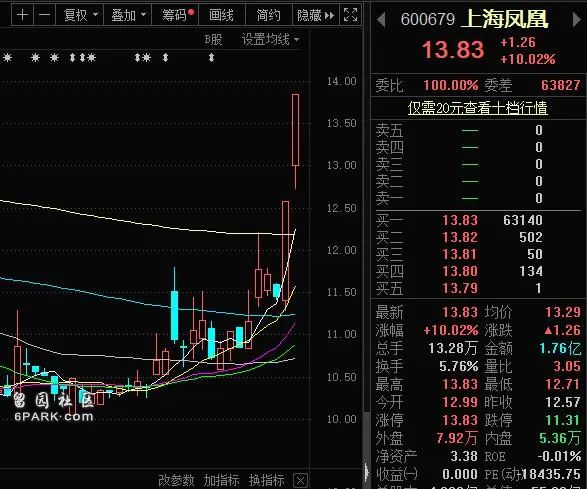
Task: Go to next stock with right arrow
Action: [577, 19]
